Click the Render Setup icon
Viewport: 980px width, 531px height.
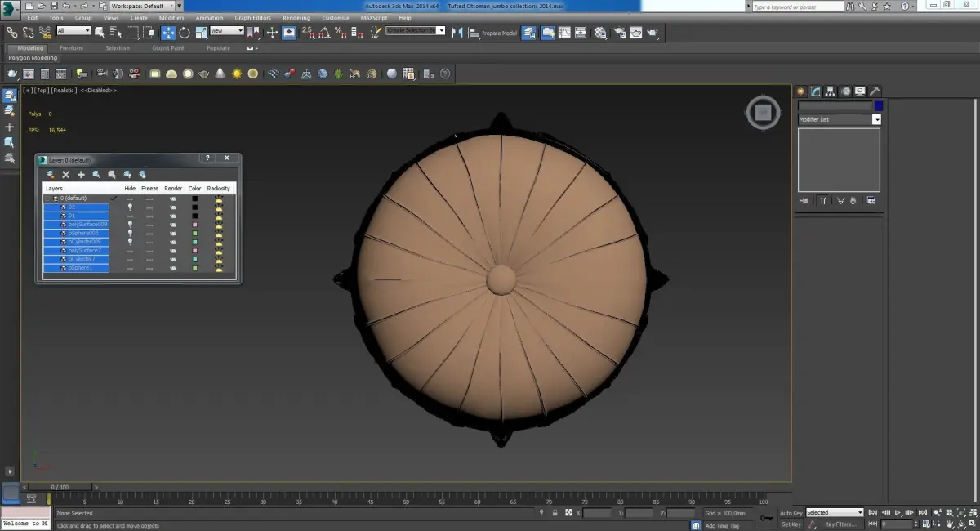(620, 33)
